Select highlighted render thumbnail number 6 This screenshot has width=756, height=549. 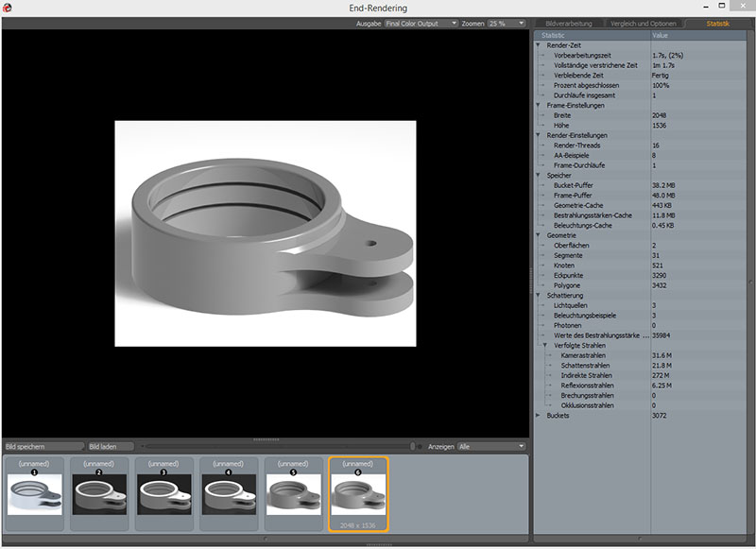click(358, 494)
